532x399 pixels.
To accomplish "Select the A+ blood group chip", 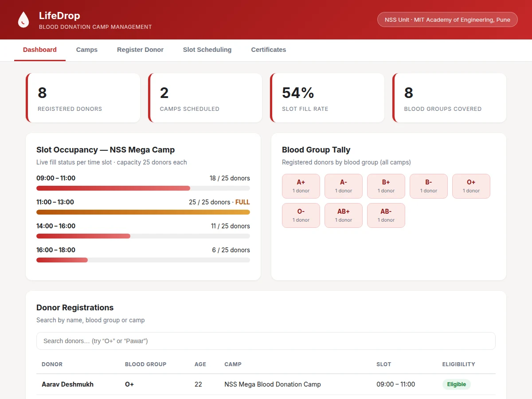I will 301,186.
